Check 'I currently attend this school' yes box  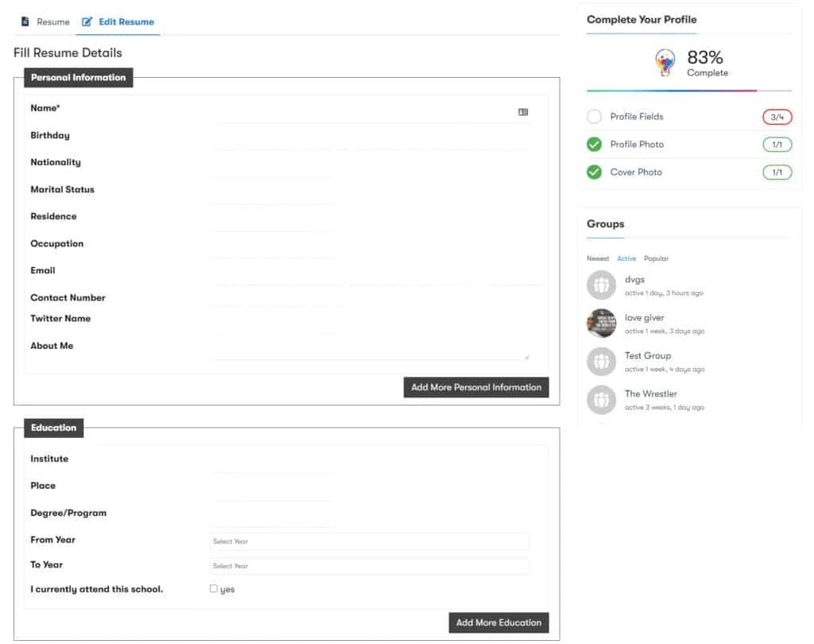tap(214, 588)
